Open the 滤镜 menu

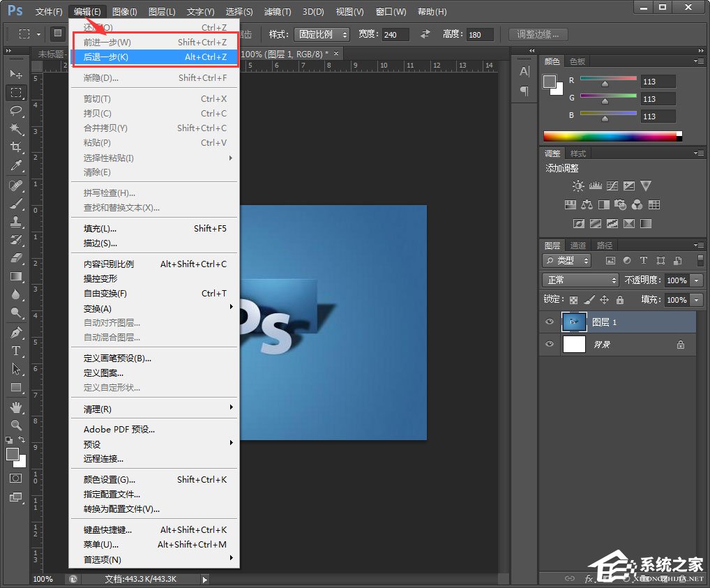coord(276,11)
